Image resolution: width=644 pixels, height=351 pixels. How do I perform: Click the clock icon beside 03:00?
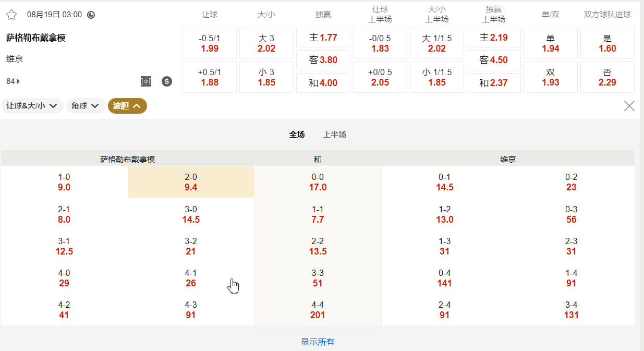tap(91, 15)
